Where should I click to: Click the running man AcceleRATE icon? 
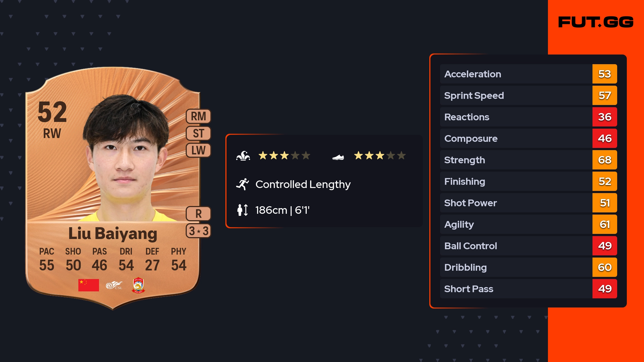click(x=243, y=184)
